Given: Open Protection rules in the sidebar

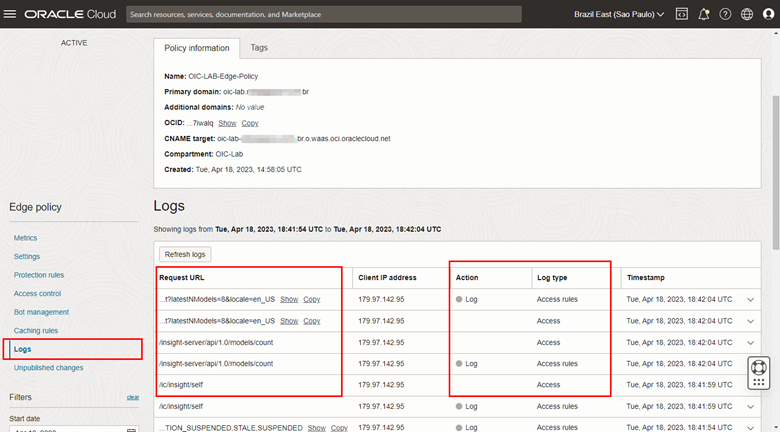Looking at the screenshot, I should click(x=39, y=275).
